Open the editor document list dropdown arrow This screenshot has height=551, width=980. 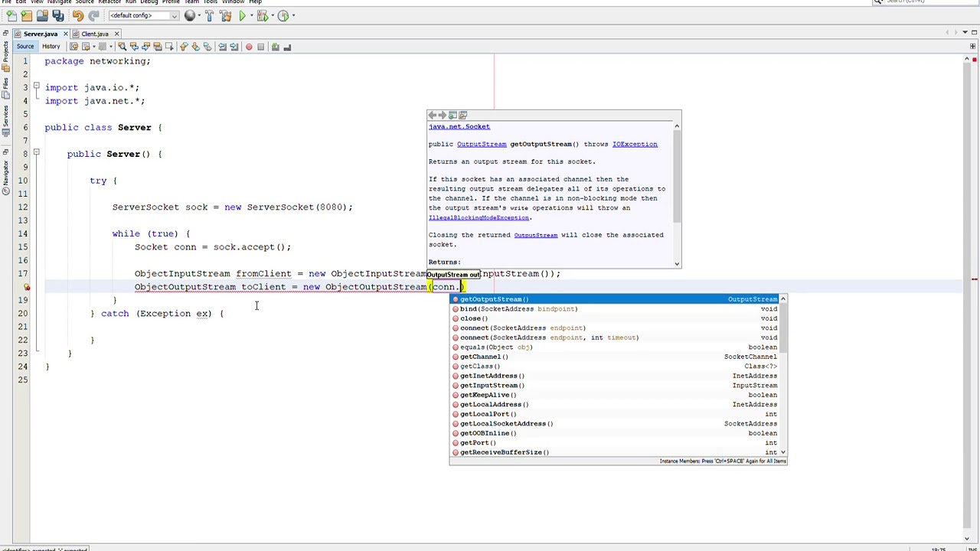point(965,32)
